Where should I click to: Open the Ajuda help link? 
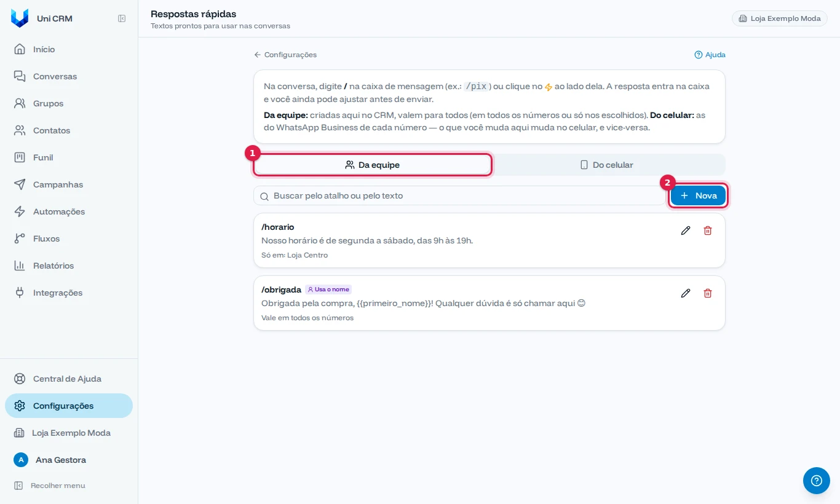[710, 55]
